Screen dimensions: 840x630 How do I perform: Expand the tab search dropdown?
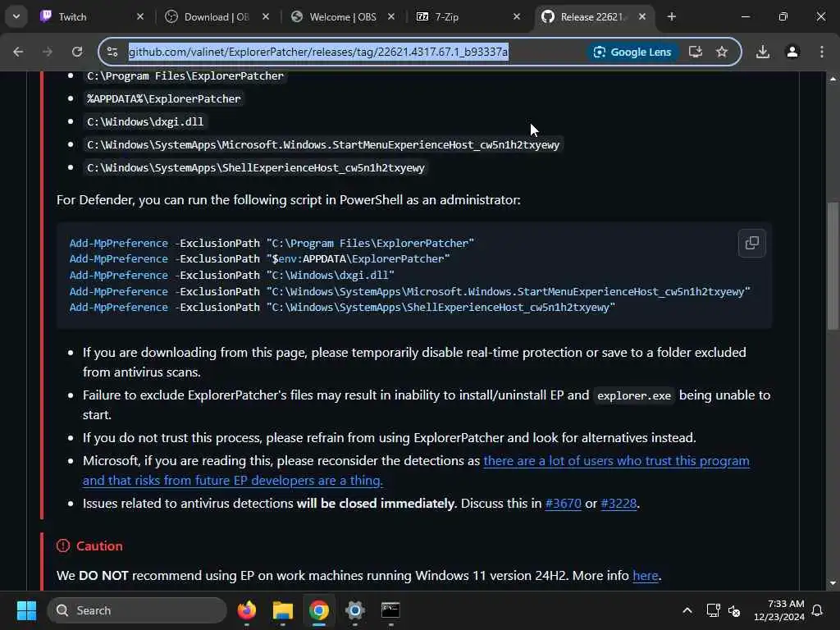click(16, 16)
